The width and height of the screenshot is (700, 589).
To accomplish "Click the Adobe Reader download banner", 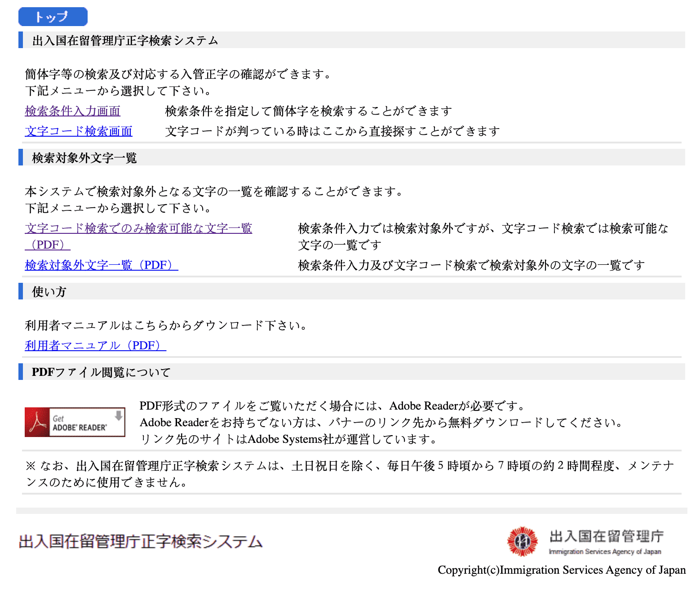I will [75, 422].
